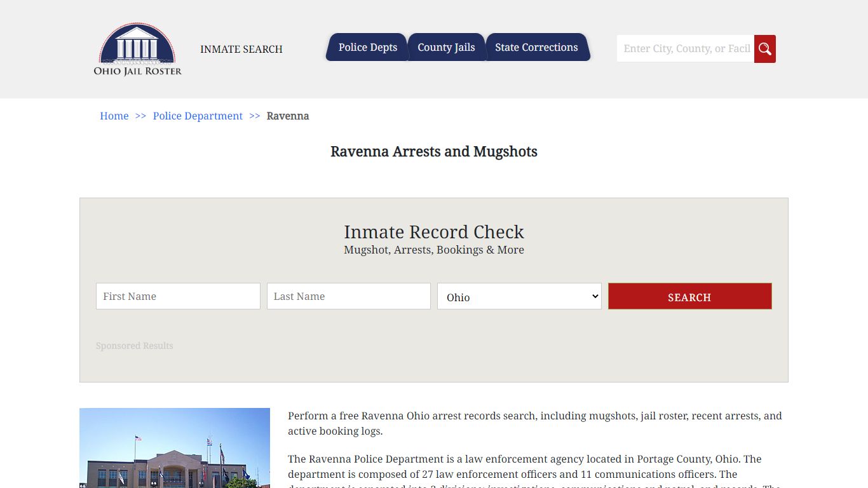
Task: Expand the Ohio state dropdown
Action: [519, 296]
